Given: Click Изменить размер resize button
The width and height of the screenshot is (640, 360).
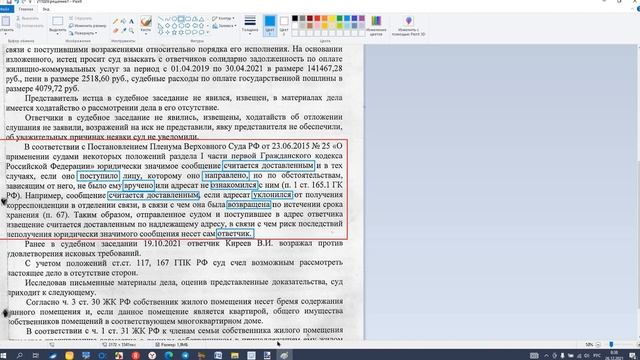Looking at the screenshot, I should click(87, 26).
